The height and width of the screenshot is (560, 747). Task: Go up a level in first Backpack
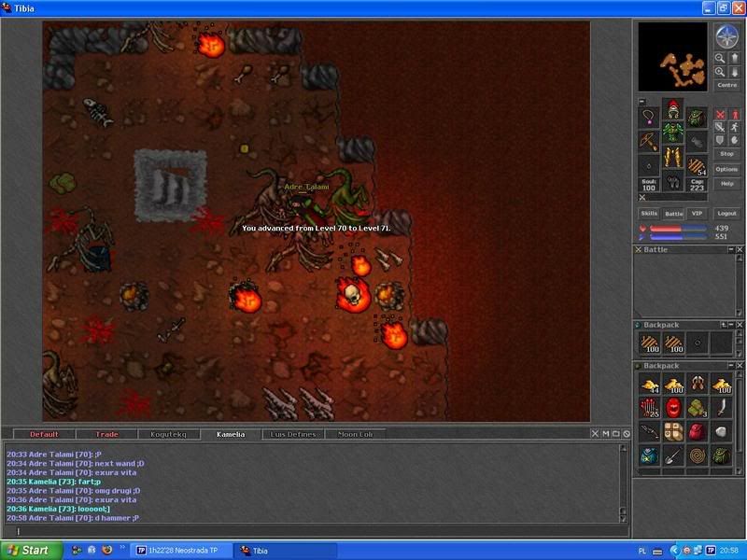pos(724,325)
